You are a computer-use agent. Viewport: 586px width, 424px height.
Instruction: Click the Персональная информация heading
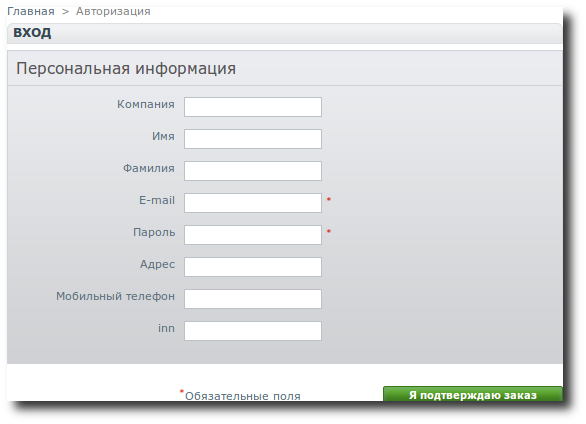126,69
